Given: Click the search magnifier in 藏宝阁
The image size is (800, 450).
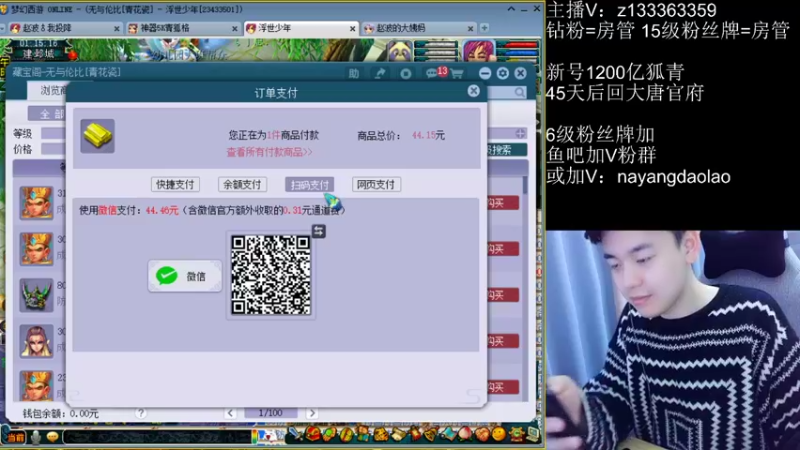Looking at the screenshot, I should tap(519, 92).
